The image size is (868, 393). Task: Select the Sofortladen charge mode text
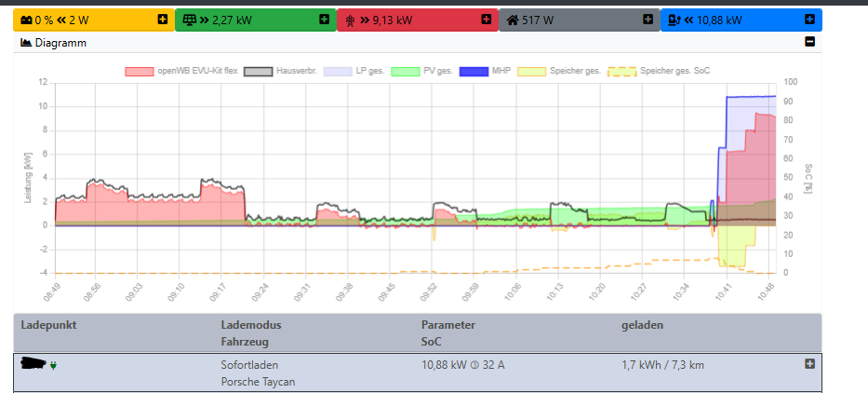pyautogui.click(x=249, y=365)
